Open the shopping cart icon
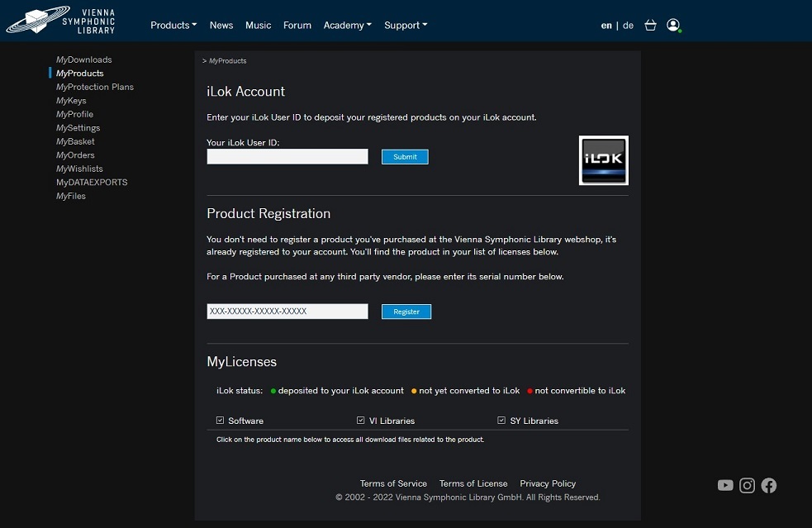 click(x=650, y=25)
